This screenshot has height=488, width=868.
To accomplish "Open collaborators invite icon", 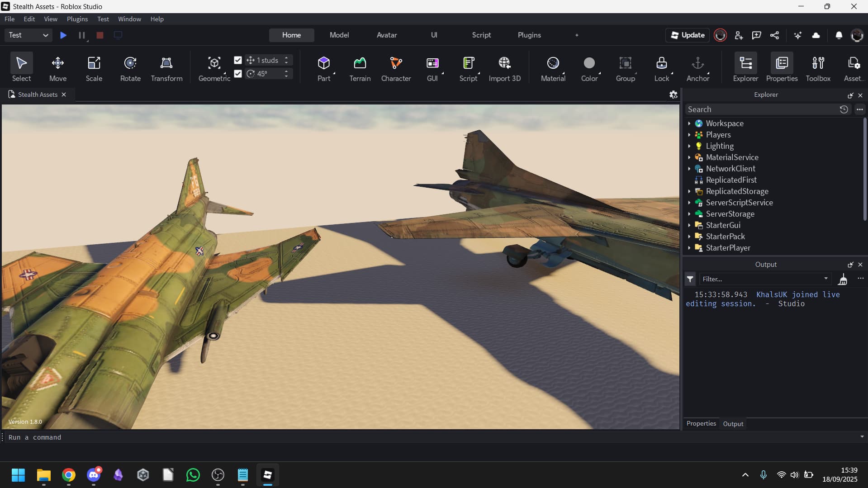I will pyautogui.click(x=739, y=35).
